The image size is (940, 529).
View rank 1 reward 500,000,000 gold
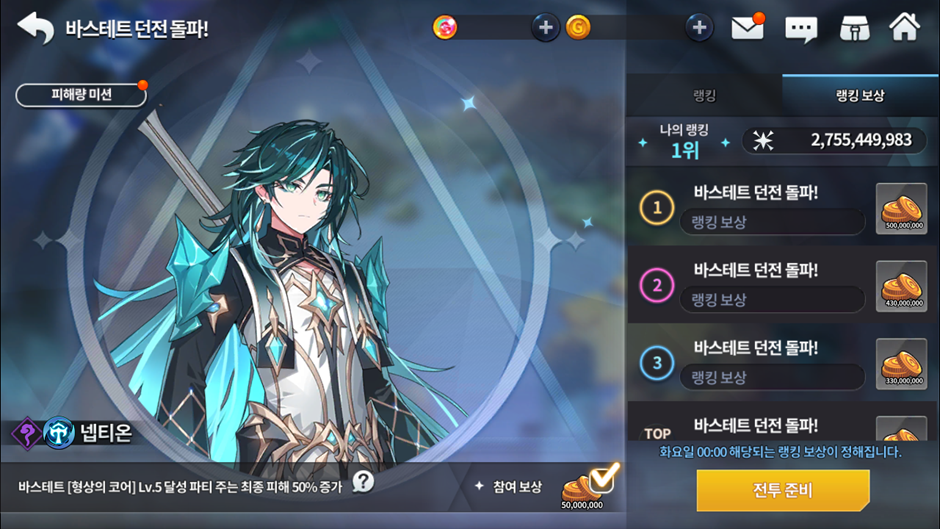pyautogui.click(x=902, y=208)
